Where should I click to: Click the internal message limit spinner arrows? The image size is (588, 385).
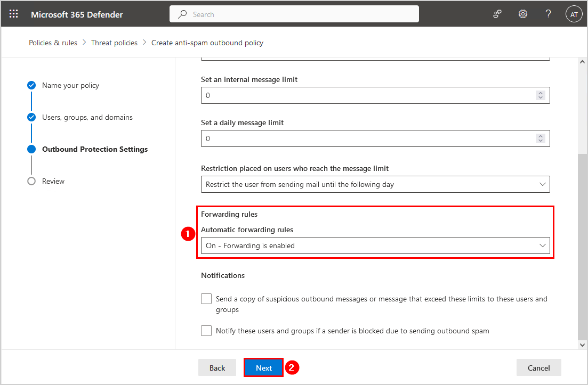click(x=541, y=95)
